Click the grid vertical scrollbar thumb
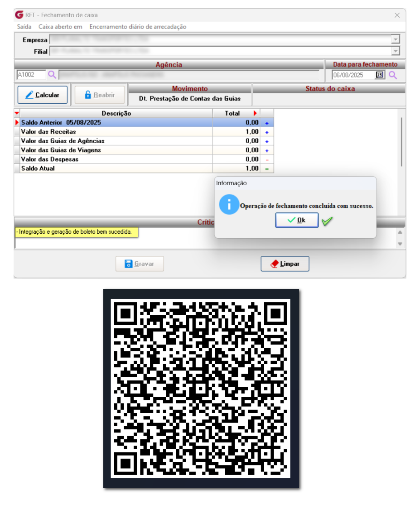This screenshot has width=420, height=505. click(401, 142)
